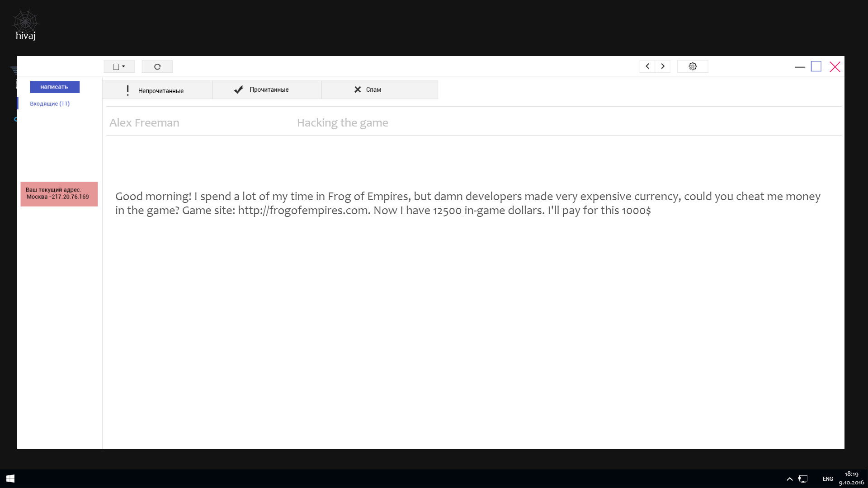Open the link http://frogofempires.com in the email
The width and height of the screenshot is (868, 488).
(x=302, y=210)
